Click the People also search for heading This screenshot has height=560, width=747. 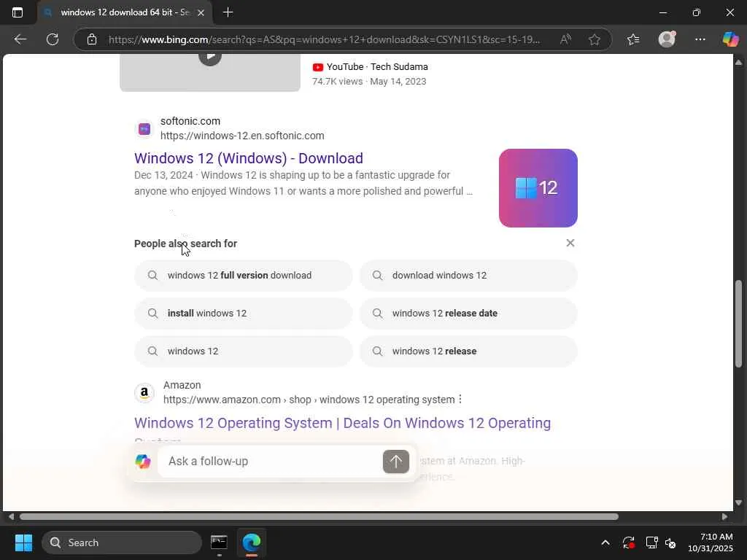(x=186, y=244)
